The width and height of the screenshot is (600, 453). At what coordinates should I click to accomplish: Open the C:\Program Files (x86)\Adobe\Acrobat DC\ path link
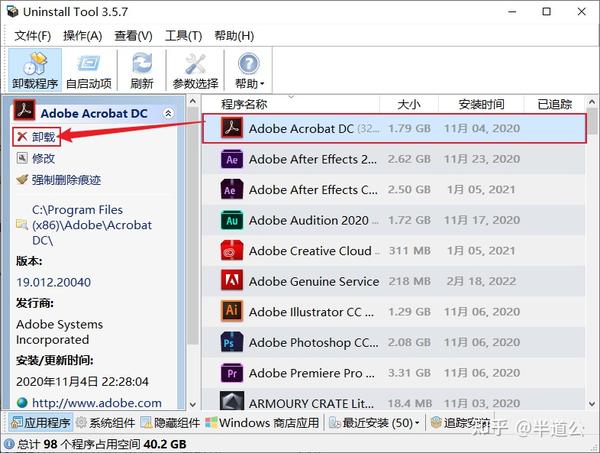pyautogui.click(x=92, y=225)
